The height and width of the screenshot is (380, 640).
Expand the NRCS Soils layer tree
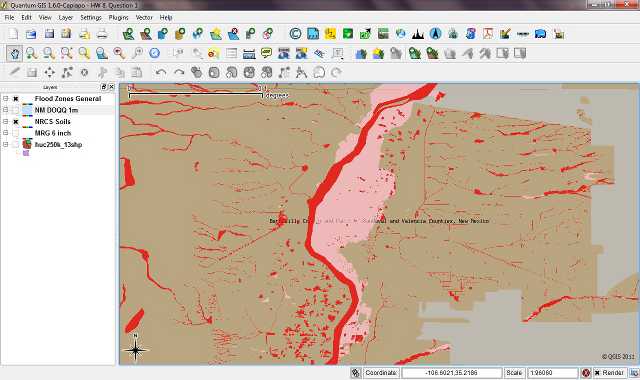[x=6, y=122]
